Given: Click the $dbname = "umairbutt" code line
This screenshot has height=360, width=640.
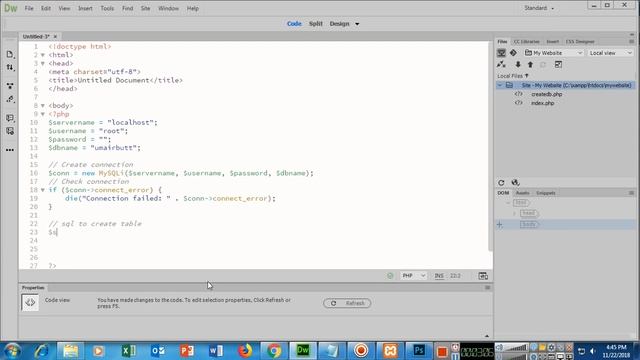Looking at the screenshot, I should [94, 148].
